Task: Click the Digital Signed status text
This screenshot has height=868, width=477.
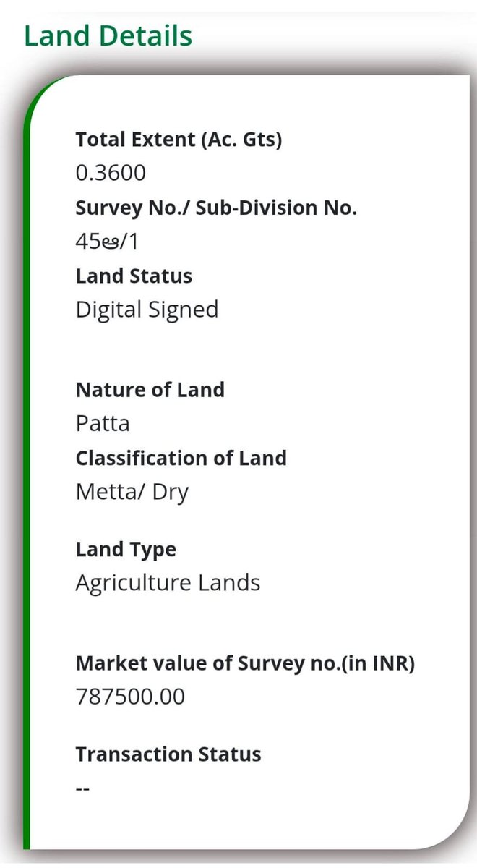Action: click(x=147, y=311)
